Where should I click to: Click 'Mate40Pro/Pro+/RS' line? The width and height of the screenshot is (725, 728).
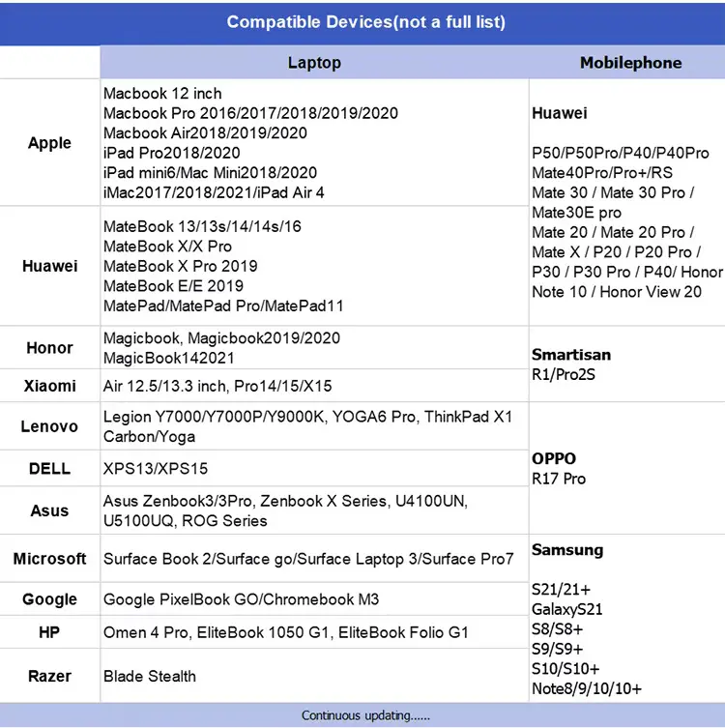tap(602, 173)
